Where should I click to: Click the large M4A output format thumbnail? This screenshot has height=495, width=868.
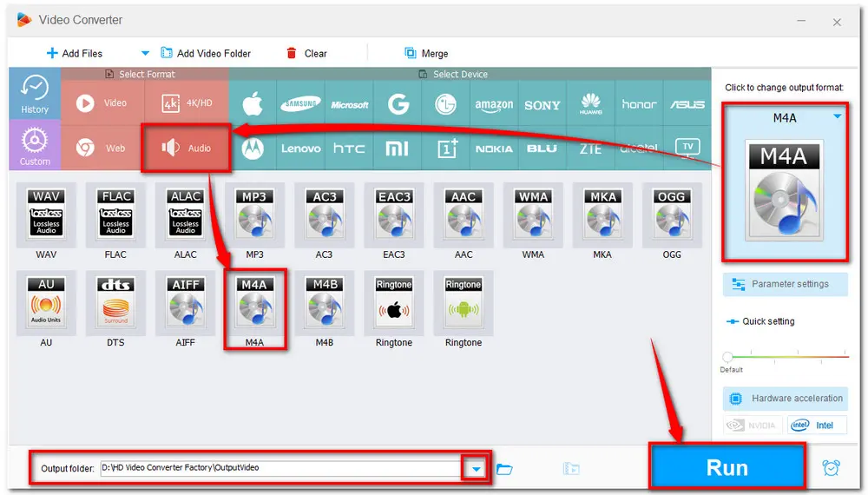(x=784, y=190)
